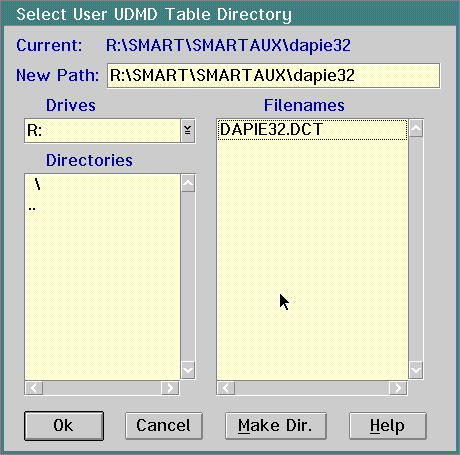This screenshot has width=460, height=455.
Task: Click the Filenames list scroll up arrow
Action: click(416, 128)
